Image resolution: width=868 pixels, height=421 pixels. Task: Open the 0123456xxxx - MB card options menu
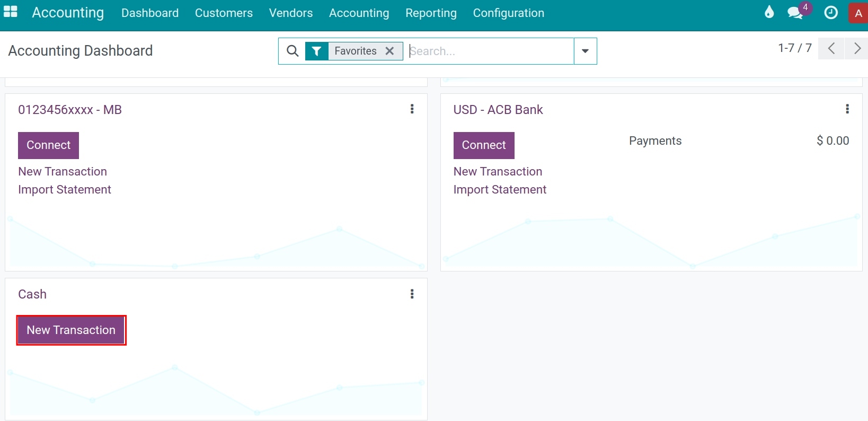[x=412, y=109]
